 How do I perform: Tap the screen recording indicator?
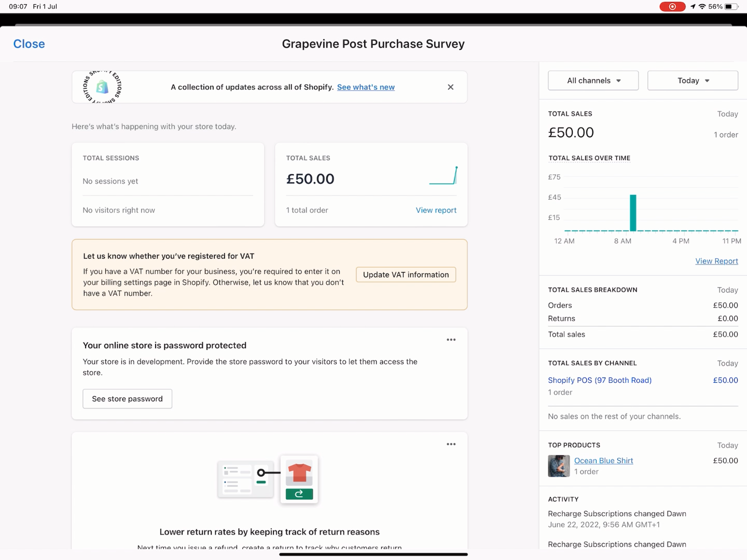point(672,7)
